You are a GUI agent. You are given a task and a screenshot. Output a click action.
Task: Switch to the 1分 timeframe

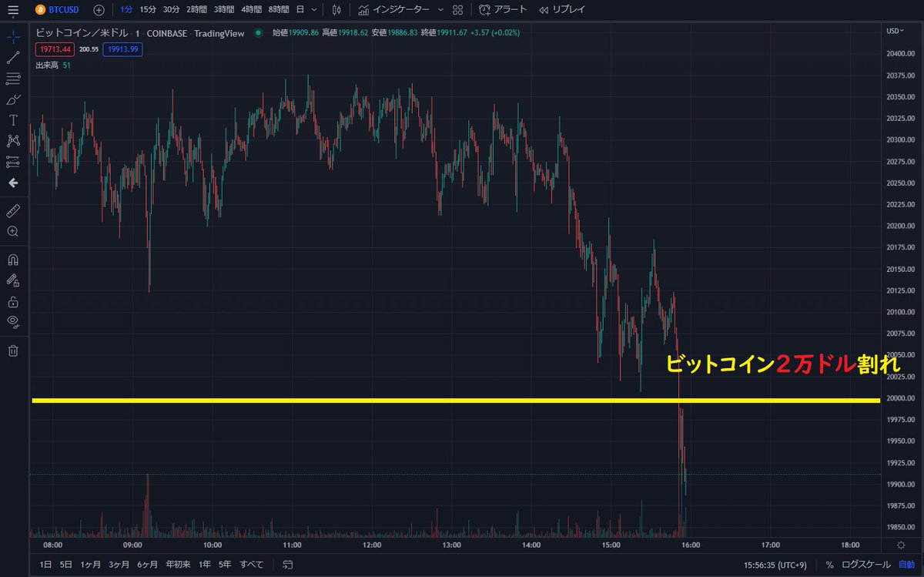(x=126, y=10)
